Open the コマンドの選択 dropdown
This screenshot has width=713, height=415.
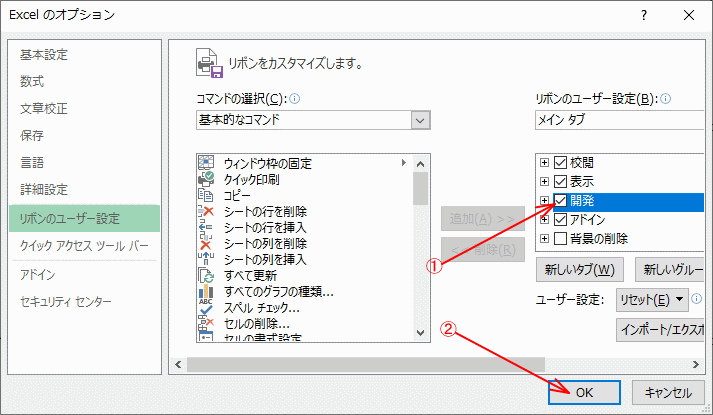pyautogui.click(x=420, y=120)
